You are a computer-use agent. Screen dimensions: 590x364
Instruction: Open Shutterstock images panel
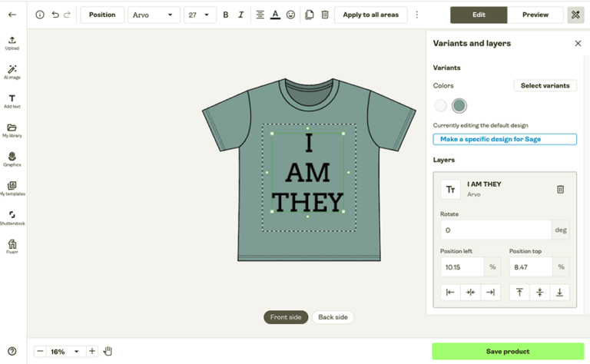(12, 217)
